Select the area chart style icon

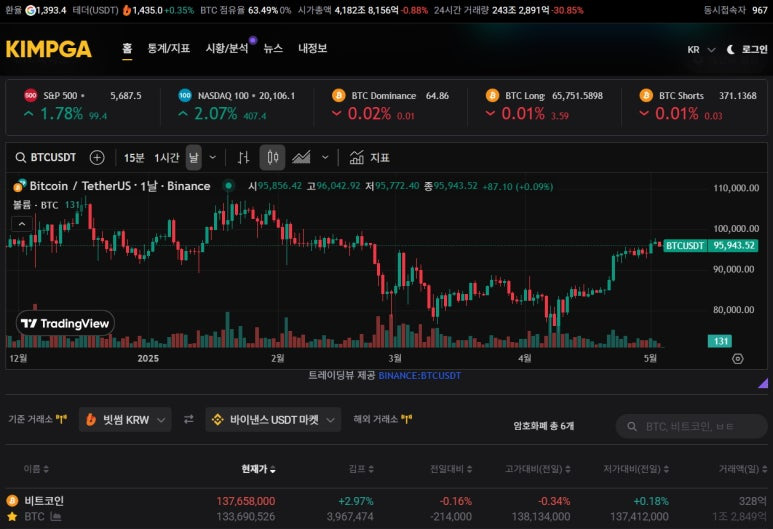(301, 158)
